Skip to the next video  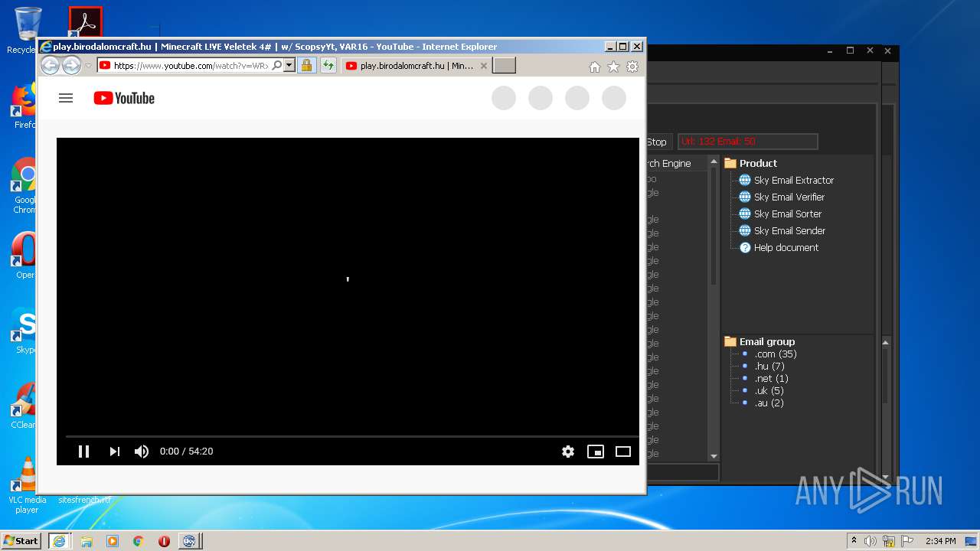pos(115,452)
